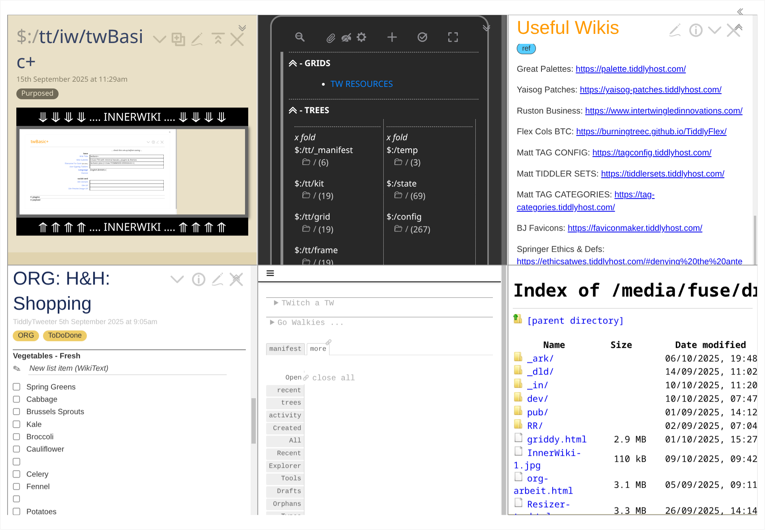765x532 pixels.
Task: Switch to the manifest tab
Action: coord(285,349)
